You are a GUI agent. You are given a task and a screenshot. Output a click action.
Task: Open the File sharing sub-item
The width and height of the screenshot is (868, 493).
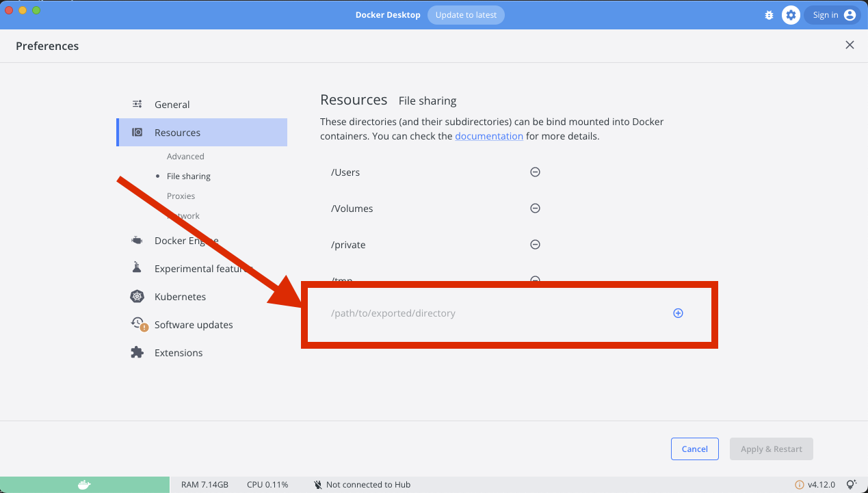pyautogui.click(x=189, y=176)
